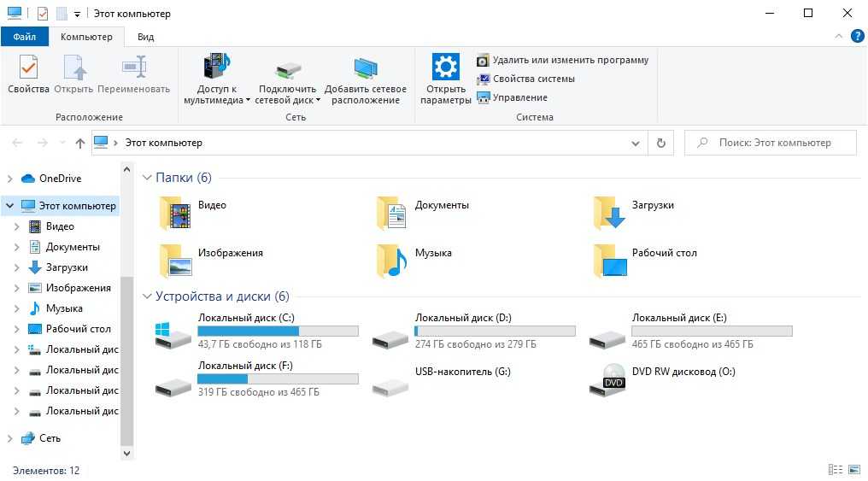Switch to the Вид ribbon tab
The height and width of the screenshot is (481, 868).
point(145,37)
